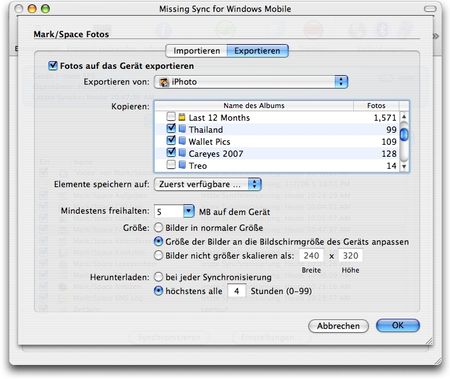Select 'Bilder nicht größer skalieren als' radio

[x=159, y=255]
